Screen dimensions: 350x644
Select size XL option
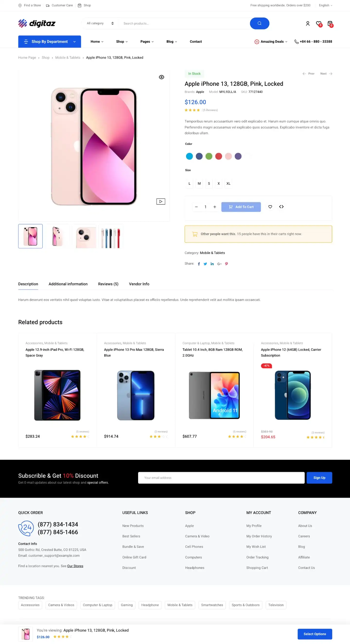pyautogui.click(x=228, y=183)
